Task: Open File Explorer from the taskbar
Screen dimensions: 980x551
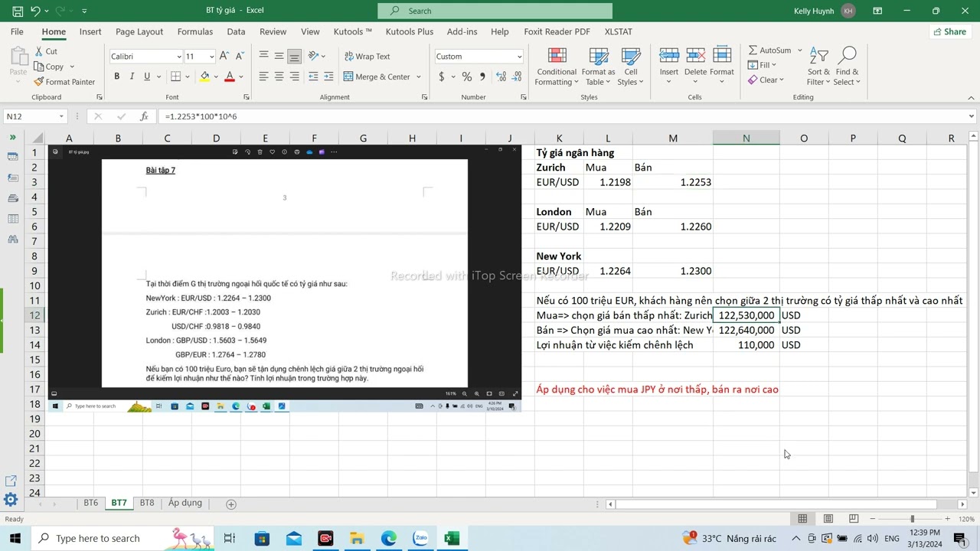Action: (357, 539)
